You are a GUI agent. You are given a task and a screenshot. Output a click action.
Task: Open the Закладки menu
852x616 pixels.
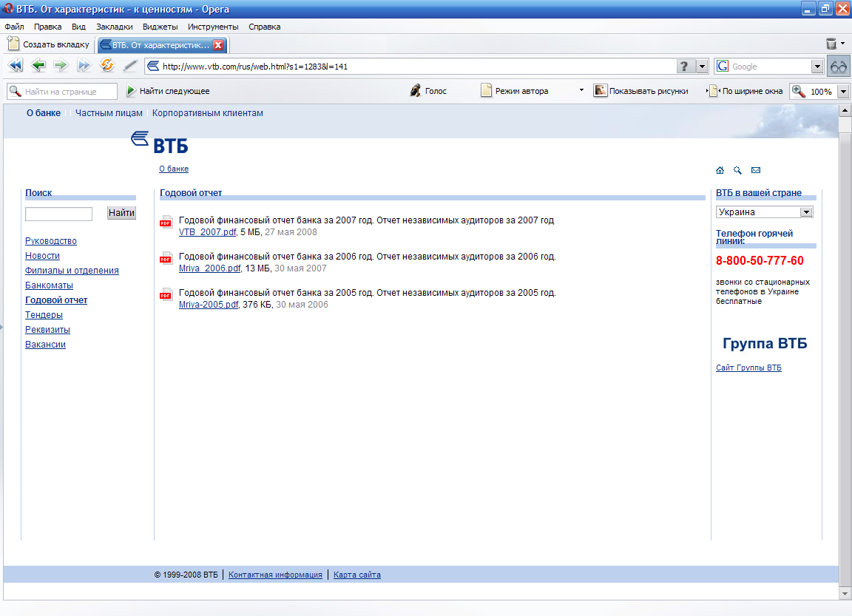114,27
